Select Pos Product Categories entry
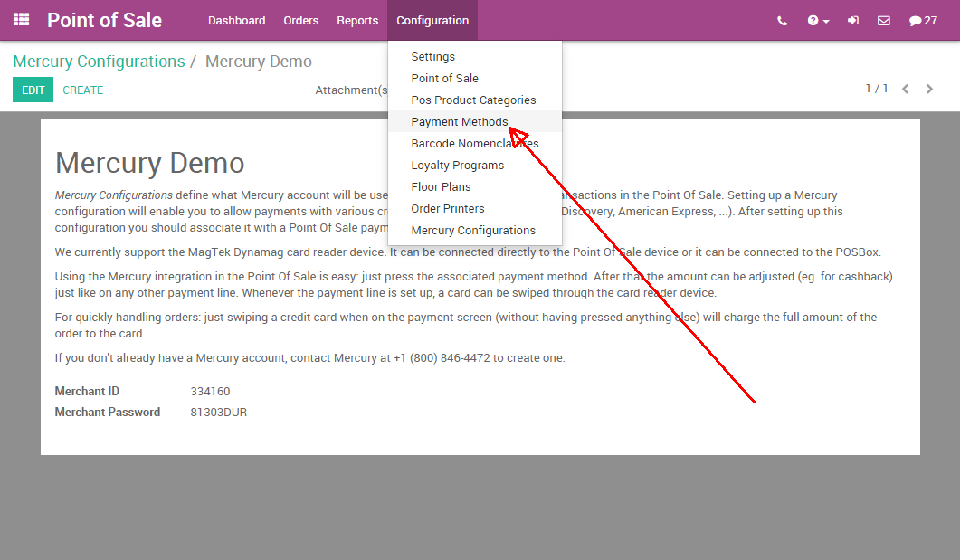Screen dimensions: 960x560 [474, 100]
